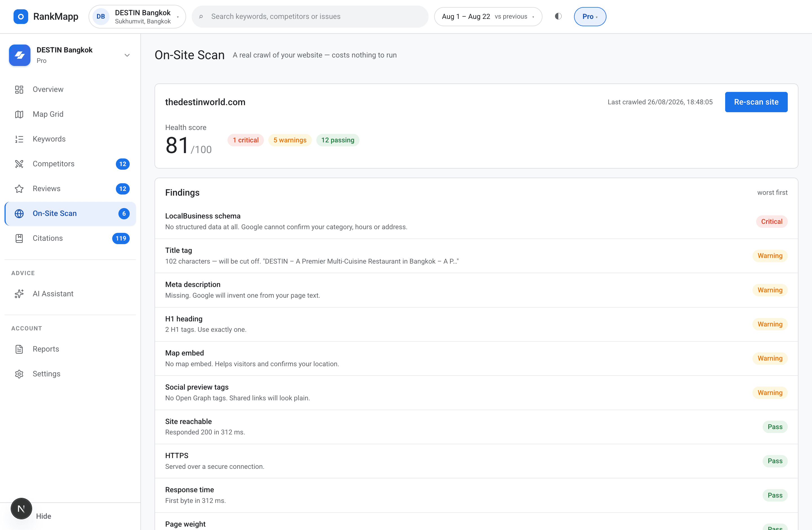Click the On-Site Scan badge showing 6
Image resolution: width=812 pixels, height=530 pixels.
124,213
